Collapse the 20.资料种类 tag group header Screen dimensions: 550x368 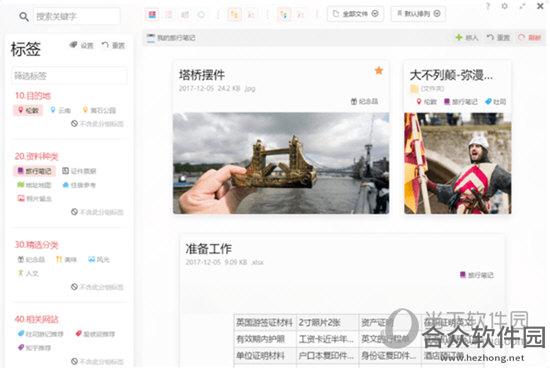click(36, 156)
